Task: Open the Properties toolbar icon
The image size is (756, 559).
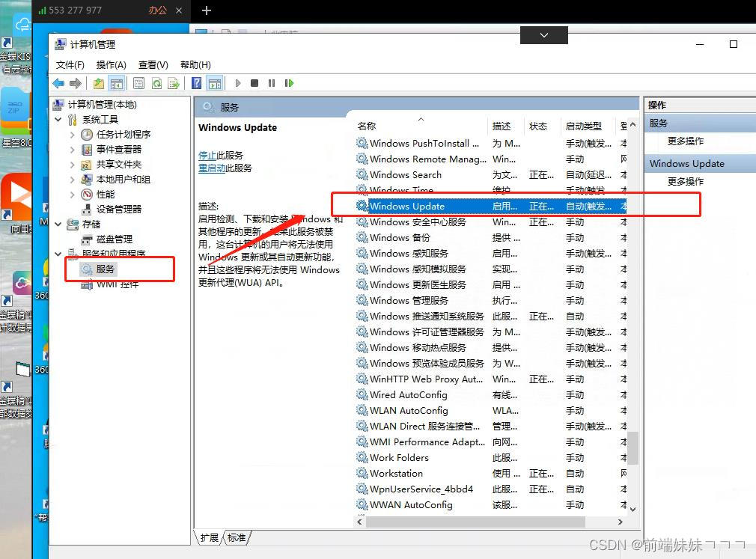Action: (139, 83)
